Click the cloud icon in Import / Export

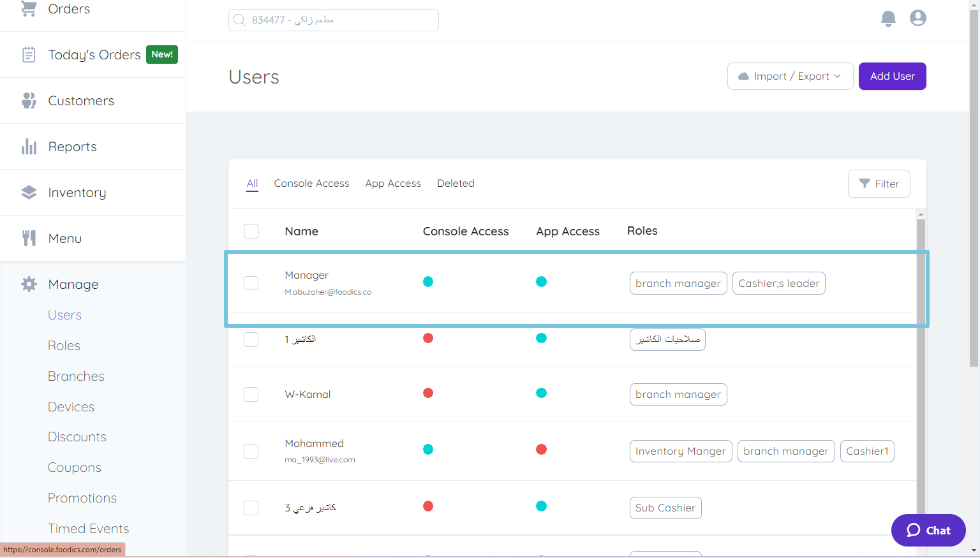tap(743, 77)
